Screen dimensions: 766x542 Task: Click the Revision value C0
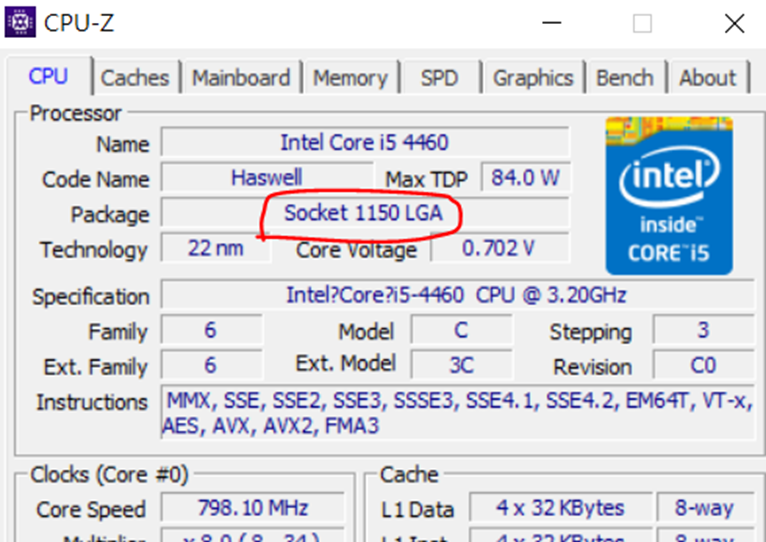(x=703, y=365)
